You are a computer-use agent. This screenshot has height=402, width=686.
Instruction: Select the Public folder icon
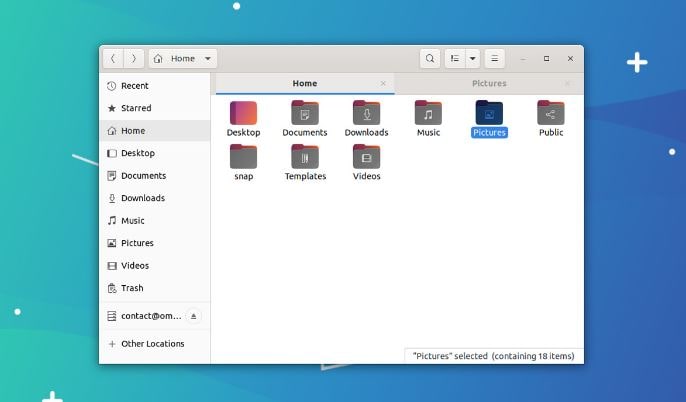click(x=551, y=113)
